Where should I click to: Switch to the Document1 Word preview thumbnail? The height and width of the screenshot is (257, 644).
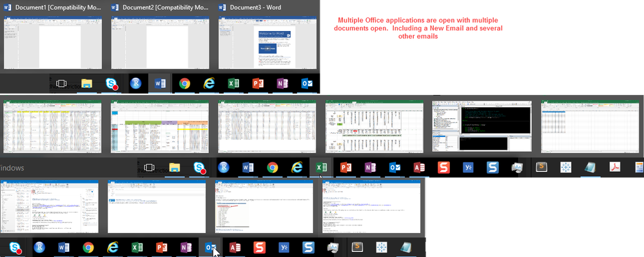[53, 43]
